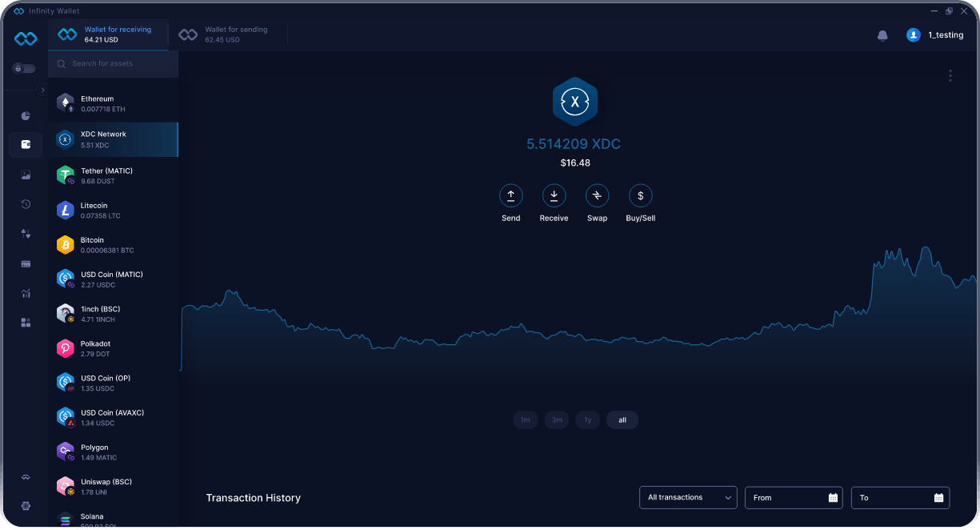The width and height of the screenshot is (980, 530).
Task: Open the three-dot options menu
Action: (950, 76)
